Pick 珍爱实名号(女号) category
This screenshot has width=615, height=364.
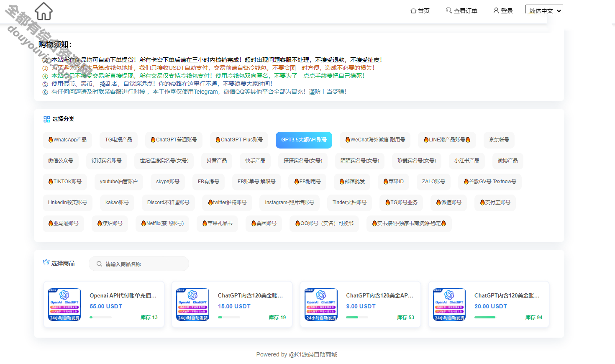(x=417, y=161)
